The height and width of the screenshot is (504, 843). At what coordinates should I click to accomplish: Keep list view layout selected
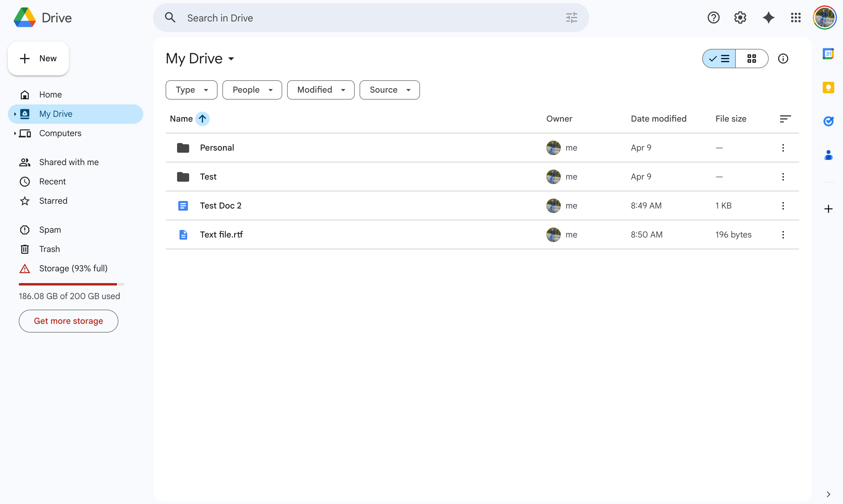719,59
